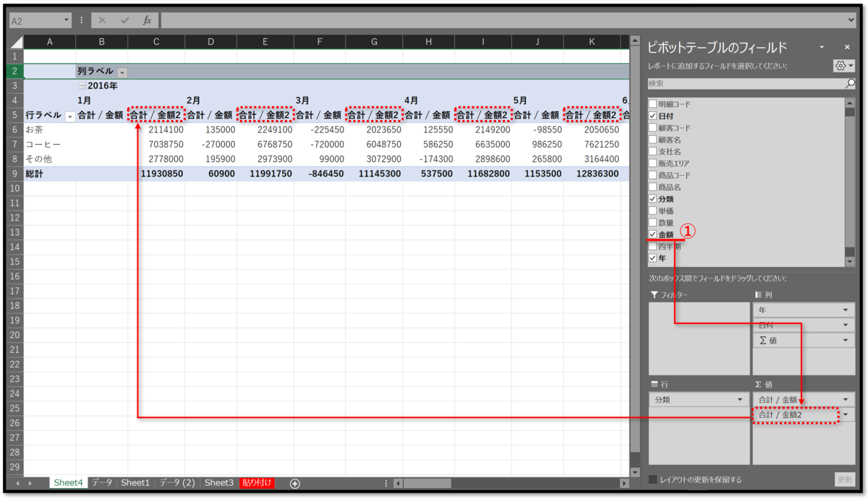Check the 単価 field checkbox

tap(653, 210)
